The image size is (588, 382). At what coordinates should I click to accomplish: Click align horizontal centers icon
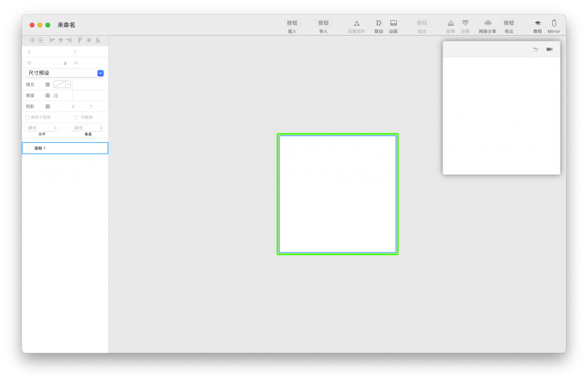click(x=61, y=40)
